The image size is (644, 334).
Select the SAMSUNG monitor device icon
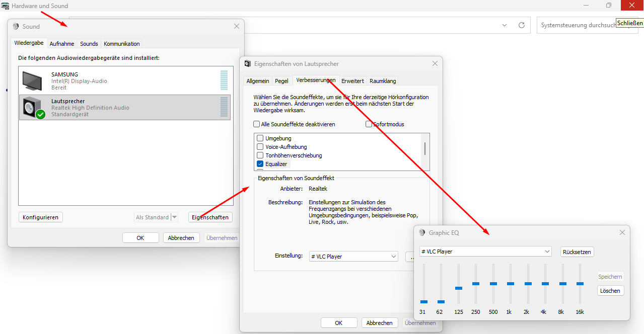coord(32,80)
